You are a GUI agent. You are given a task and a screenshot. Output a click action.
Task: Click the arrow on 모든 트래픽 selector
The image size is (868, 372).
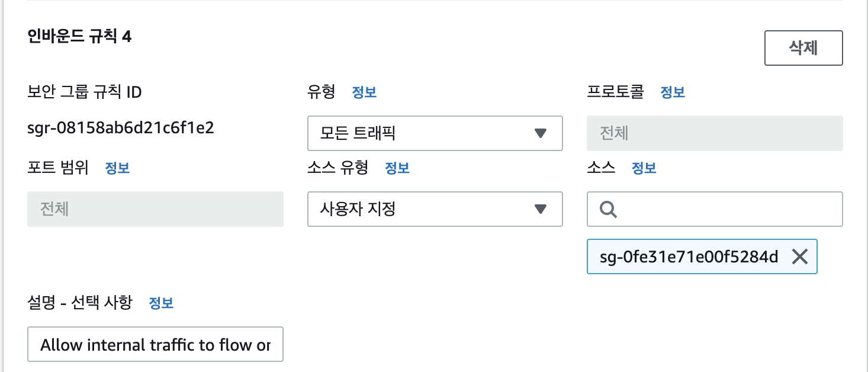(x=540, y=133)
